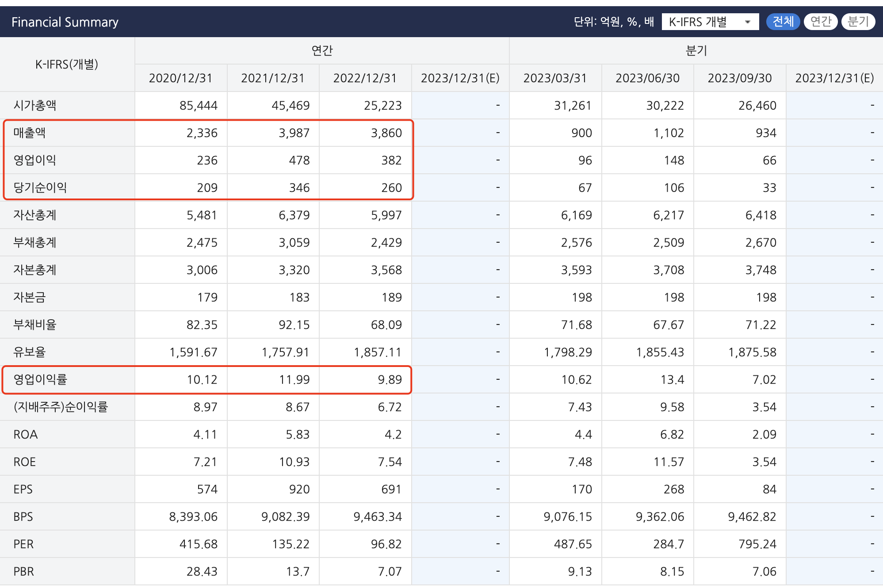Click the 2023/09/30 quarterly column header

click(739, 78)
